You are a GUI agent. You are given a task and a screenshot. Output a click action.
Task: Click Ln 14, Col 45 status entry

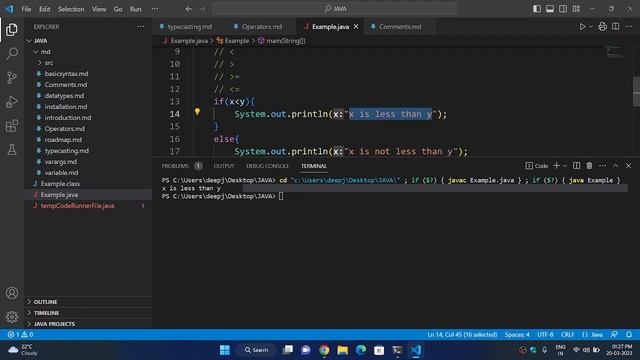tap(462, 334)
